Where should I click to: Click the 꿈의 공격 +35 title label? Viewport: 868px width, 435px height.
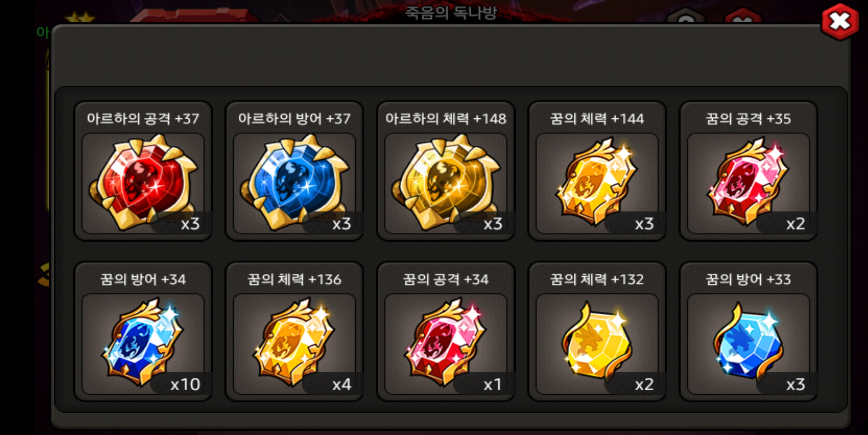[748, 119]
